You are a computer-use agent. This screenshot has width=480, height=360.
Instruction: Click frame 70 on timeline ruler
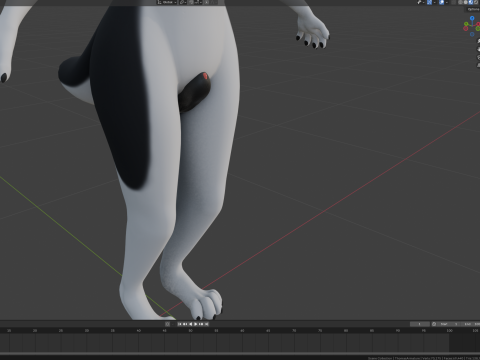click(x=294, y=331)
